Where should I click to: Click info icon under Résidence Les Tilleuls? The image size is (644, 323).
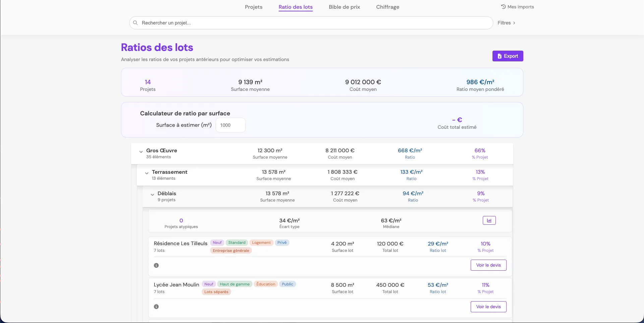[156, 265]
